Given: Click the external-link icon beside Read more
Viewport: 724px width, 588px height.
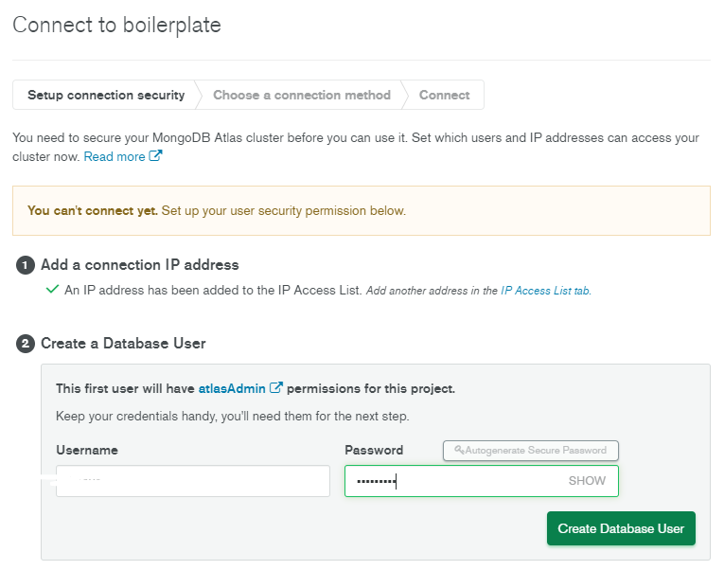Looking at the screenshot, I should pos(156,156).
